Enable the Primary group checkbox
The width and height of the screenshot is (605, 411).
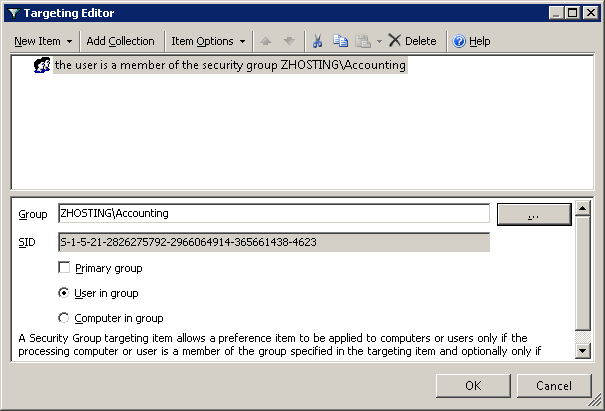64,267
